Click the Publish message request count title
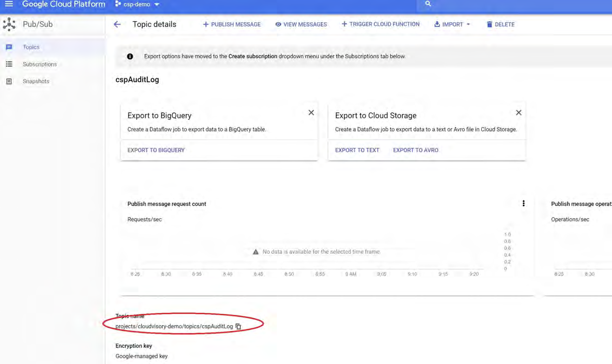 pos(167,204)
